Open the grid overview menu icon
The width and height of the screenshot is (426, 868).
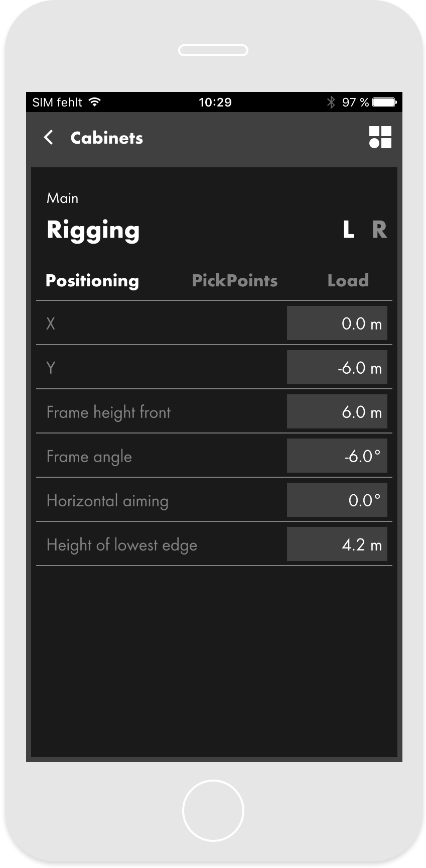tap(380, 137)
